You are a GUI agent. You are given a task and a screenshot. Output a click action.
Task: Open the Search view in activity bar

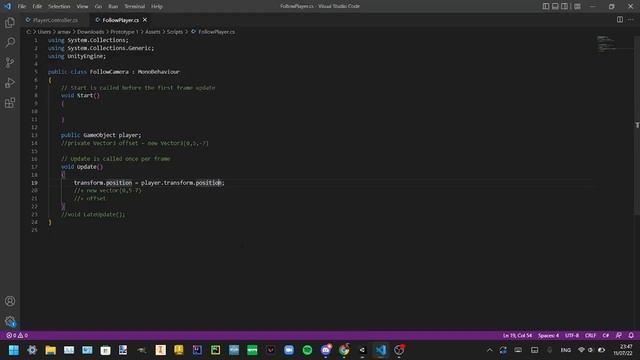point(10,42)
